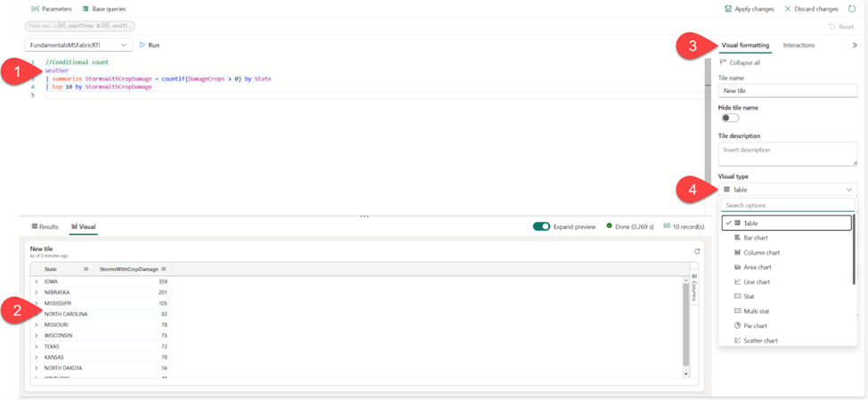Select Bar chart option

coord(786,238)
